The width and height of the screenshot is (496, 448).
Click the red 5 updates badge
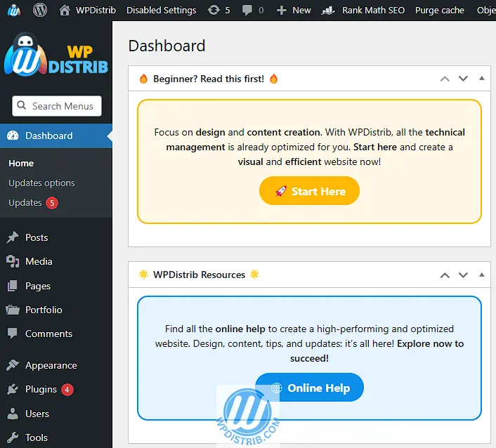tap(52, 203)
